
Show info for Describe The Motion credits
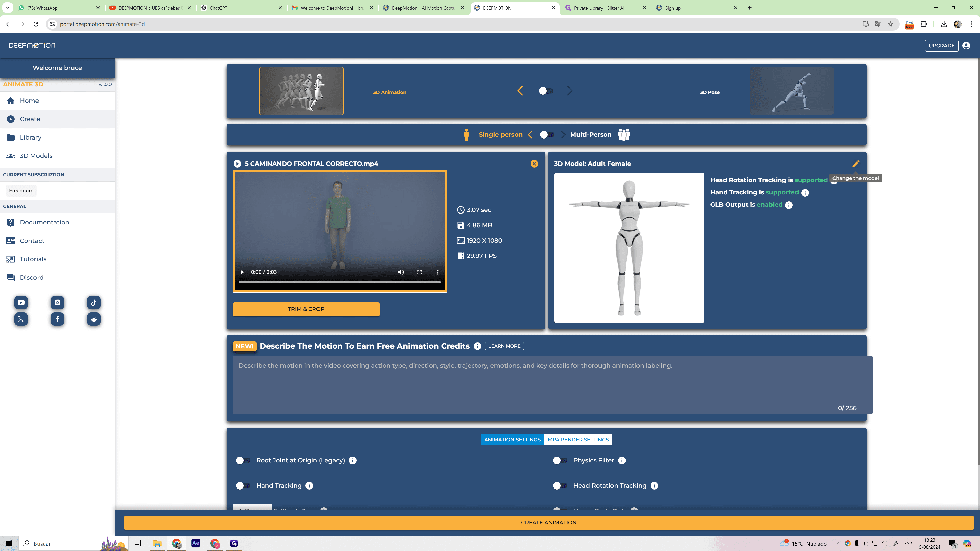[x=477, y=346]
